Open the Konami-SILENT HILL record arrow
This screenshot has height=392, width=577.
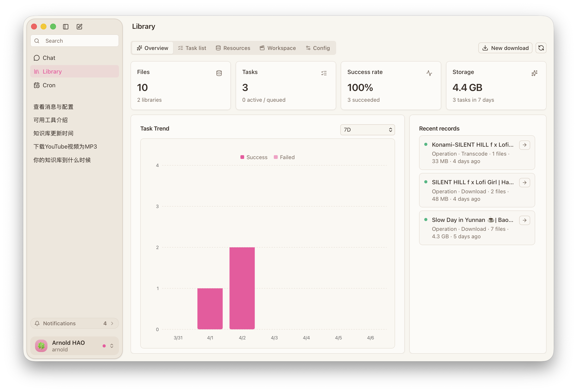click(x=525, y=145)
